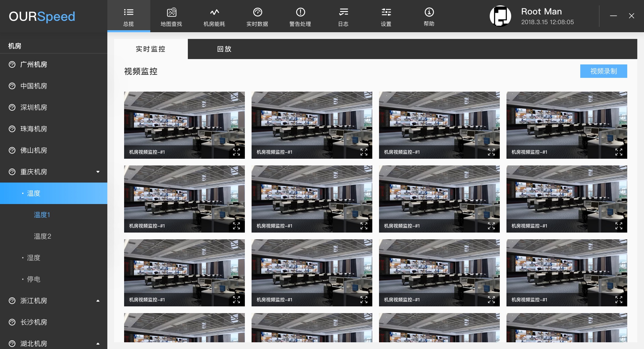Open the 广州机房 sidebar entry

(x=34, y=64)
